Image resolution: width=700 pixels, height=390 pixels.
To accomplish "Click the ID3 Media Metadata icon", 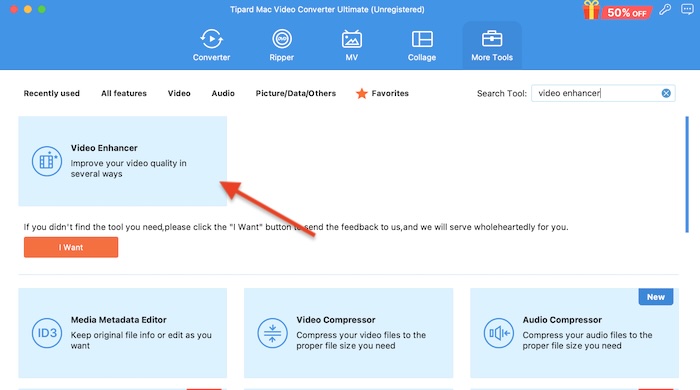I will (x=47, y=333).
